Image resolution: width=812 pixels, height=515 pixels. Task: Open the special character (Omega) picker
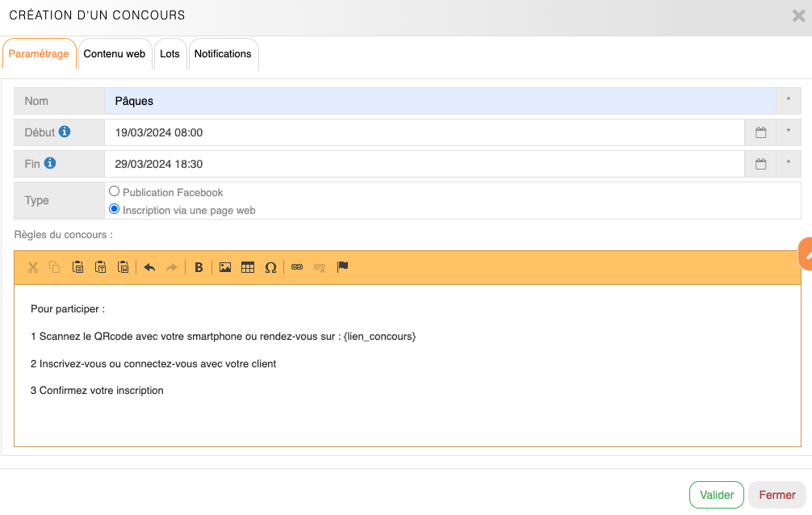[270, 267]
